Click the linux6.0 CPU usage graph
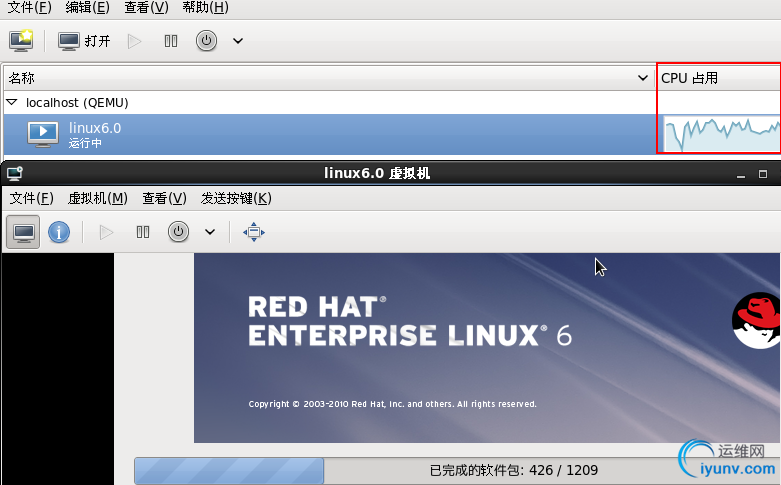 (722, 134)
